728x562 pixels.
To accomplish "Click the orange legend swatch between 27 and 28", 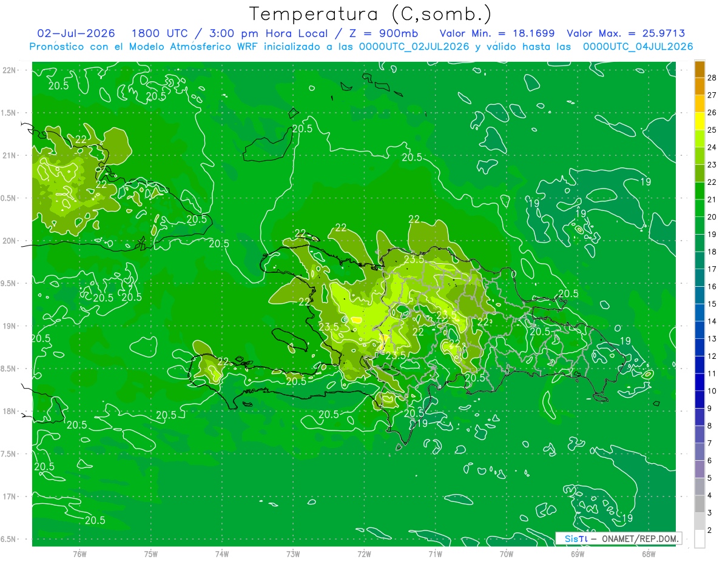I will click(x=699, y=86).
